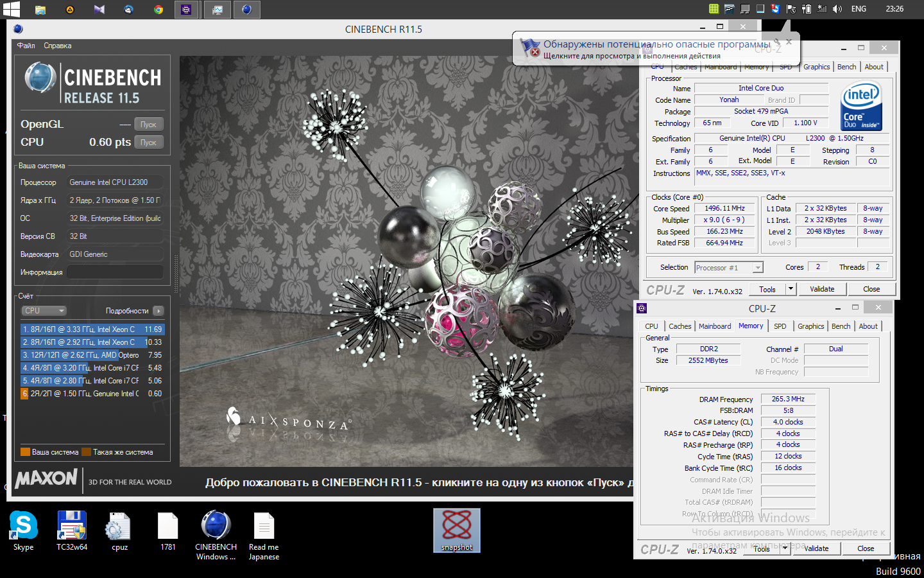
Task: Select the 1781 file on the desktop
Action: tap(168, 531)
